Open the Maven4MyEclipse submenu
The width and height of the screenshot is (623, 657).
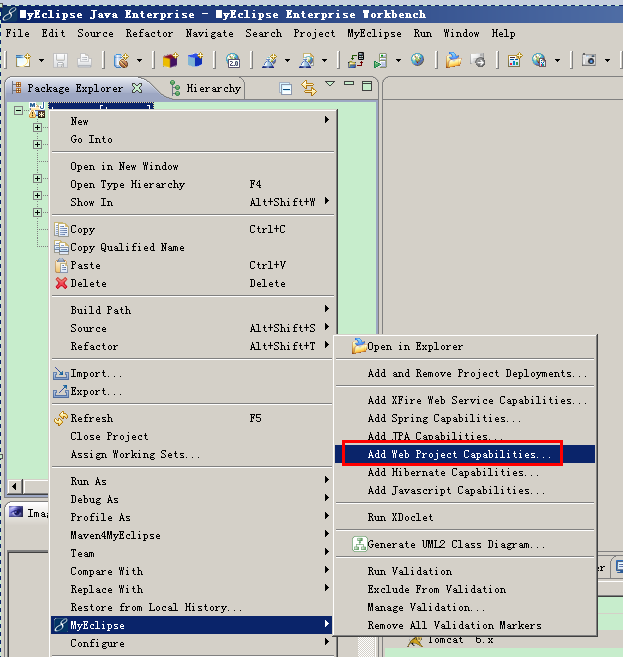click(x=193, y=535)
